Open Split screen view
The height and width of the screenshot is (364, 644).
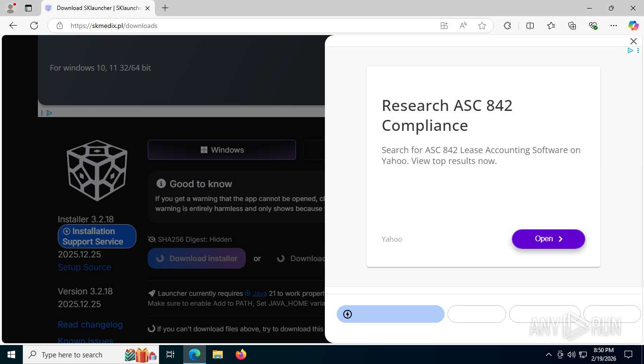tap(530, 26)
